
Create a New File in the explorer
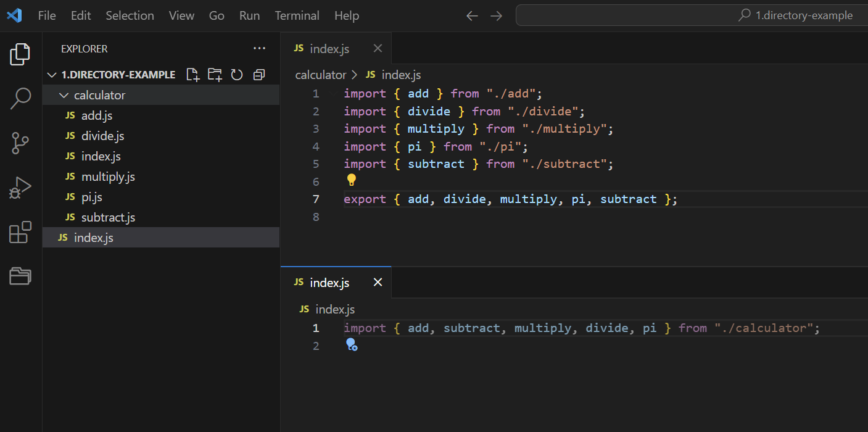tap(193, 75)
